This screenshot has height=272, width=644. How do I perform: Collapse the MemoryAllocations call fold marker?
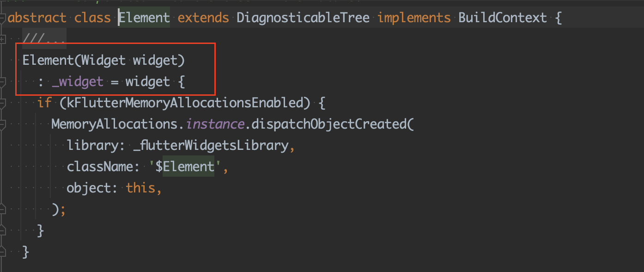pos(2,124)
